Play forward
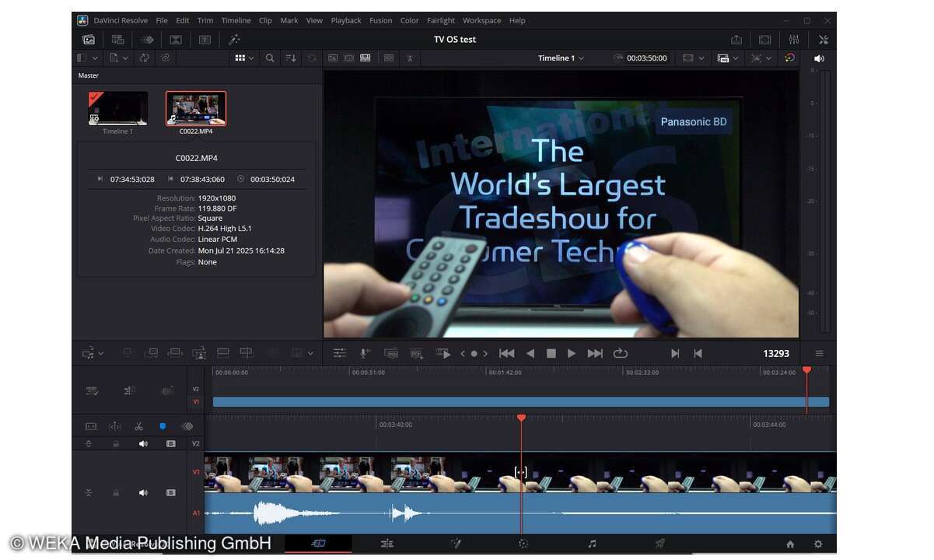Screen dimensions: 934x560 tap(572, 353)
